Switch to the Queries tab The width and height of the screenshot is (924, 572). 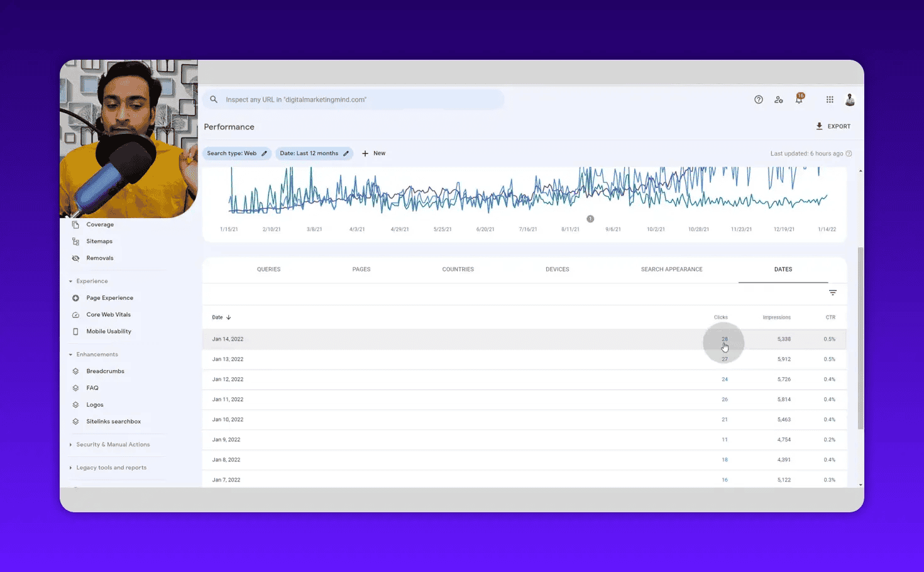pyautogui.click(x=268, y=269)
